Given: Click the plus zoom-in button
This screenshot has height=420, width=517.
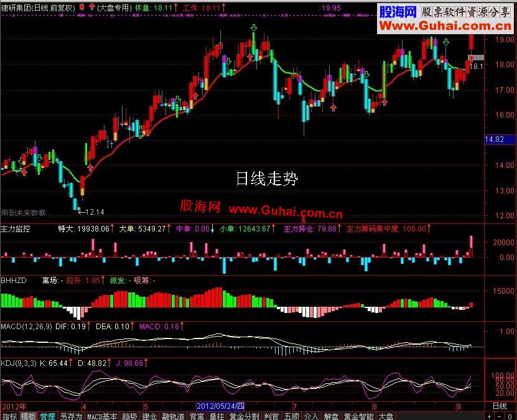Looking at the screenshot, I should [x=490, y=416].
